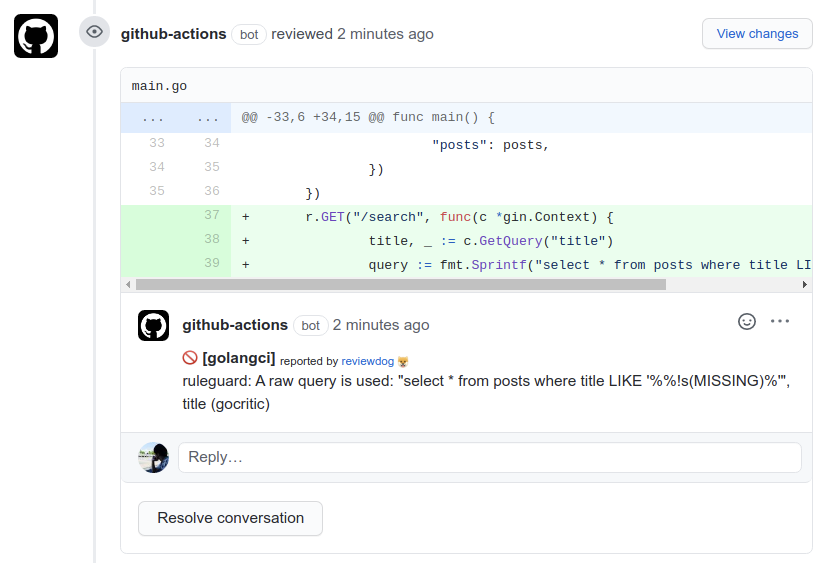Select old line number 33 in the diff
828x563 pixels.
point(157,143)
